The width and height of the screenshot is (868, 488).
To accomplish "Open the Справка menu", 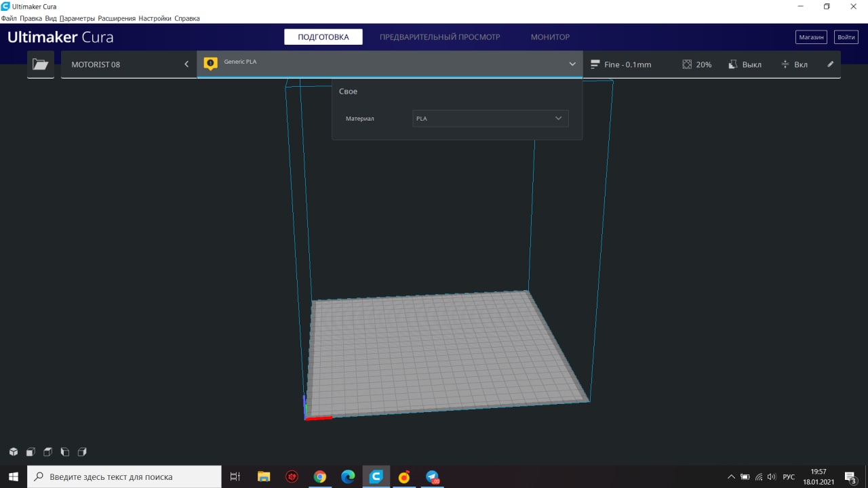I will coord(187,18).
